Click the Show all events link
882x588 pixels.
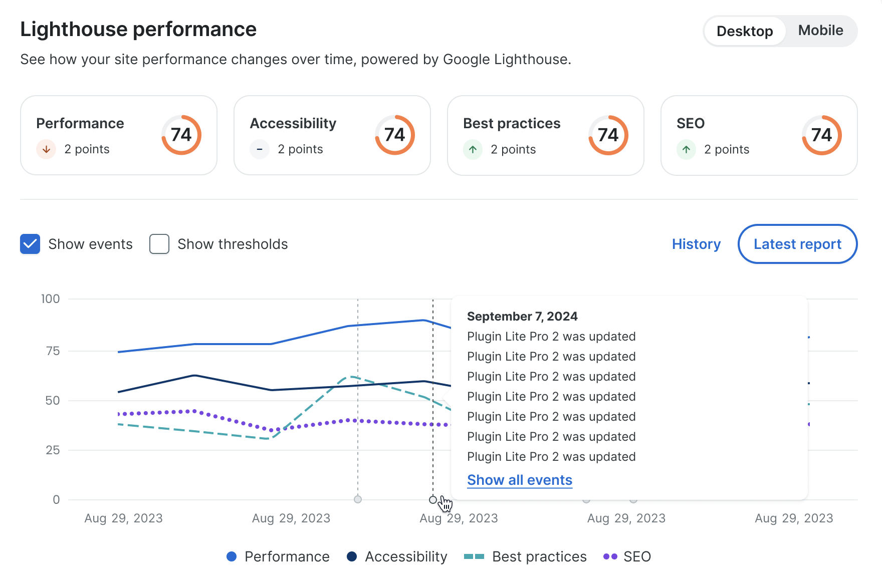click(x=519, y=480)
